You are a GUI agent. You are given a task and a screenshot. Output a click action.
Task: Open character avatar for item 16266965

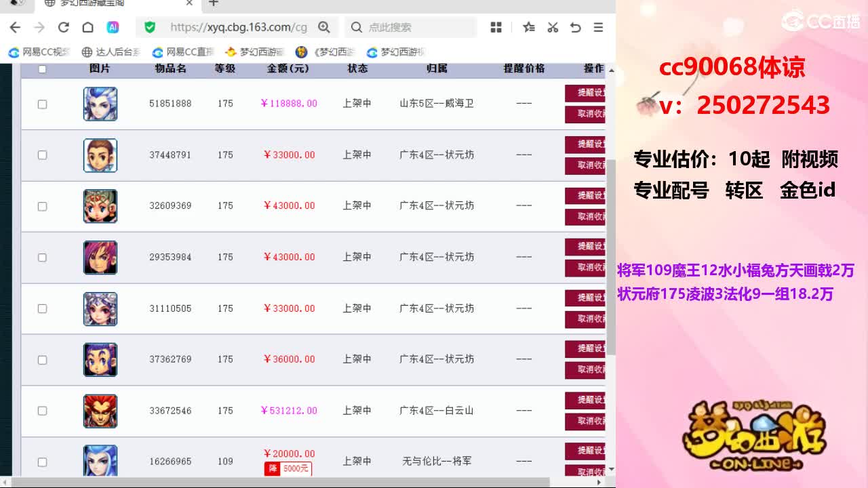click(100, 460)
